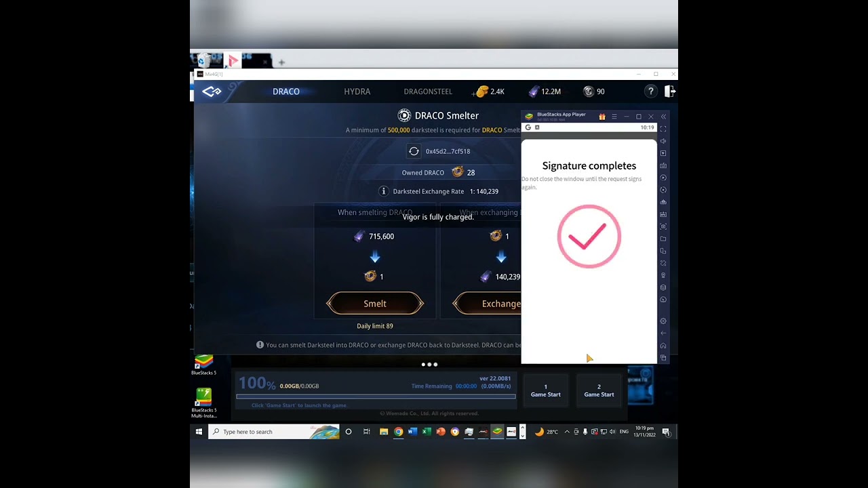Click the BlueStacks recent apps icon

(x=663, y=358)
